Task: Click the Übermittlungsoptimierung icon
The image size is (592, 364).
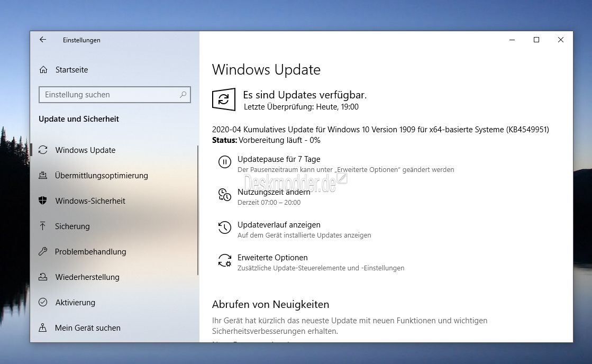Action: click(x=43, y=175)
